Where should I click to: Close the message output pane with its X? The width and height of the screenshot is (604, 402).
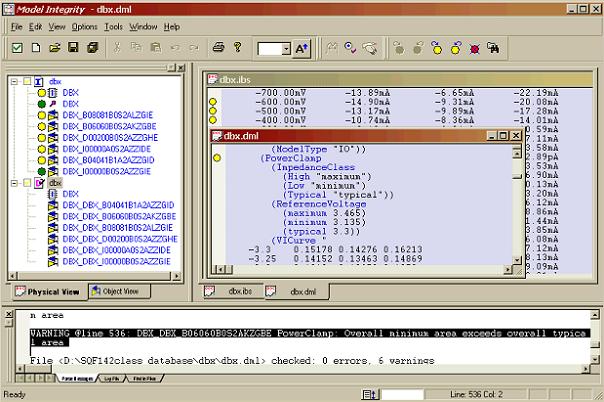pyautogui.click(x=9, y=314)
